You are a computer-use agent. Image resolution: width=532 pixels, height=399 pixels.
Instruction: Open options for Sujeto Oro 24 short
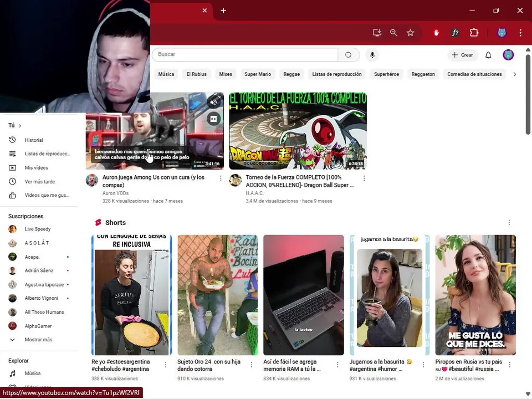pos(252,365)
